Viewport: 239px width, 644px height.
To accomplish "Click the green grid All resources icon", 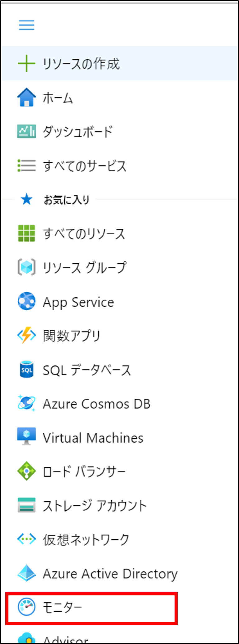I will (26, 233).
